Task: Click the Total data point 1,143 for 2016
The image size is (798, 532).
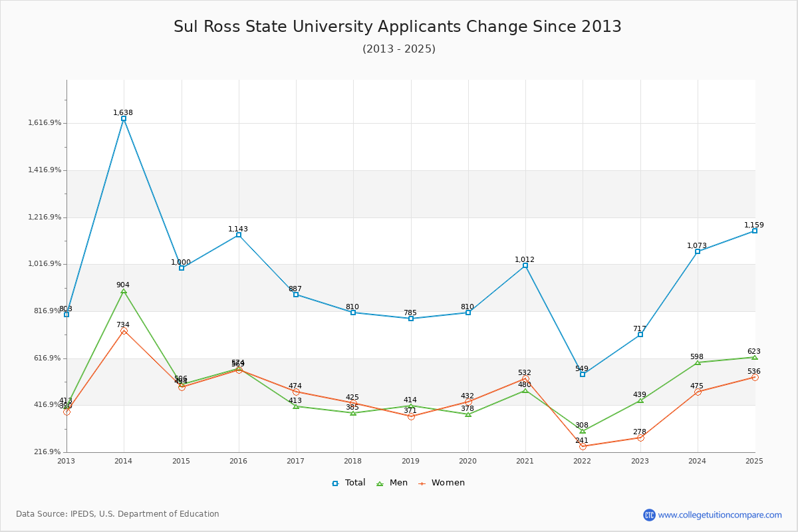Action: [239, 235]
